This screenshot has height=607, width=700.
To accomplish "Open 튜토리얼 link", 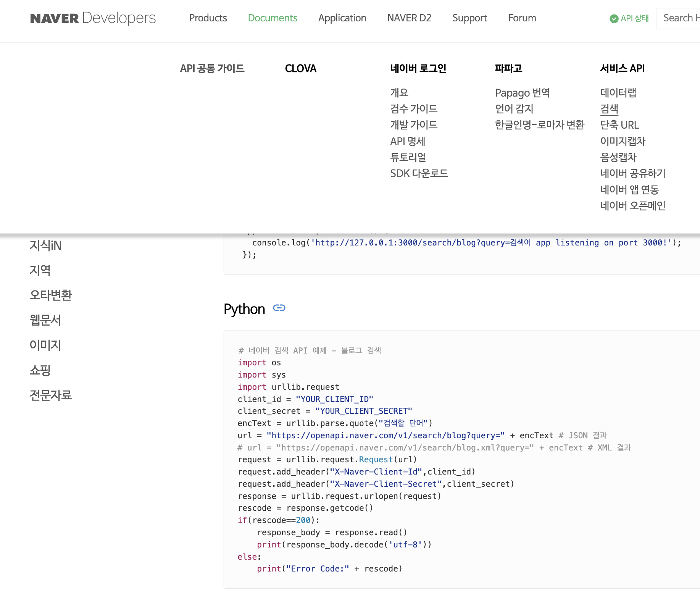I will tap(408, 157).
